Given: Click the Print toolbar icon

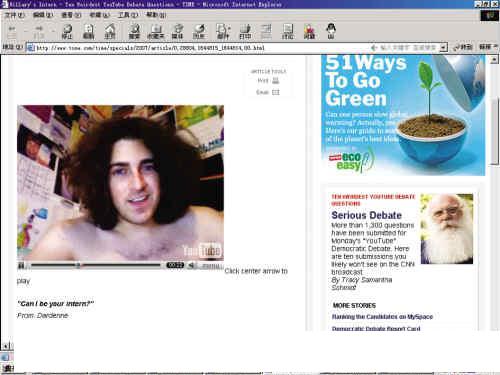Looking at the screenshot, I should coord(245,32).
